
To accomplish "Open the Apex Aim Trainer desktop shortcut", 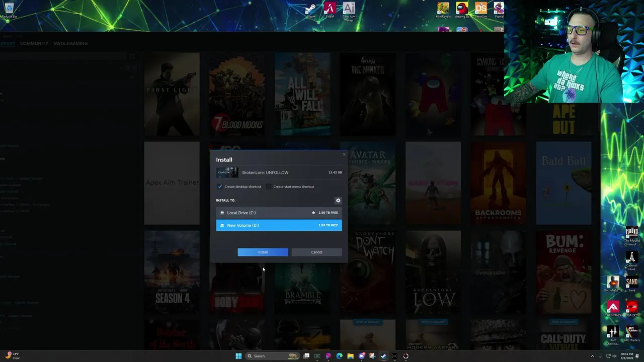I will 349,12.
